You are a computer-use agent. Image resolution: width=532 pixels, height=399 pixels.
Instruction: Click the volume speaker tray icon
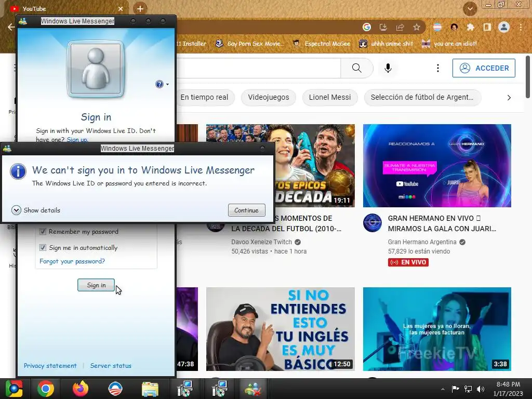(481, 389)
